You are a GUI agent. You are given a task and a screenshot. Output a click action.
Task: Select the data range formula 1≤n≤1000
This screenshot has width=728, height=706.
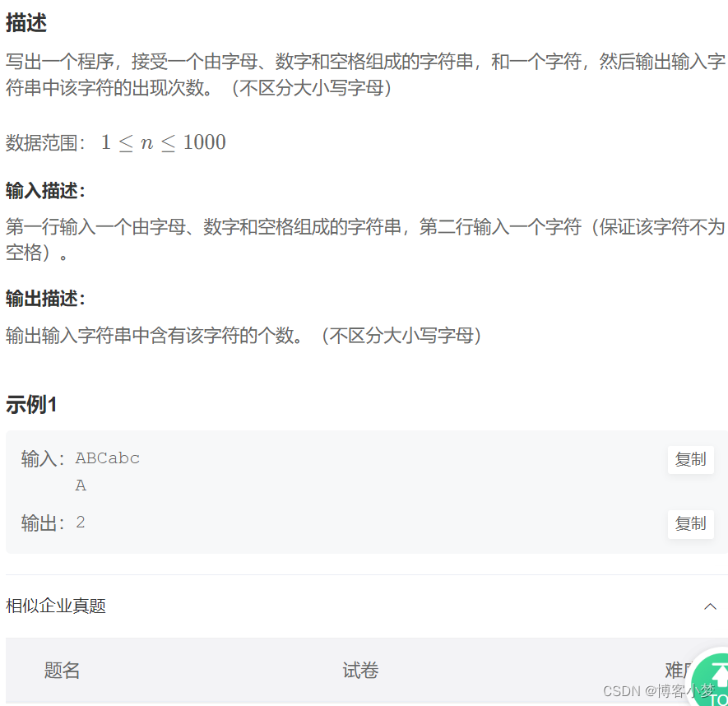pyautogui.click(x=161, y=142)
